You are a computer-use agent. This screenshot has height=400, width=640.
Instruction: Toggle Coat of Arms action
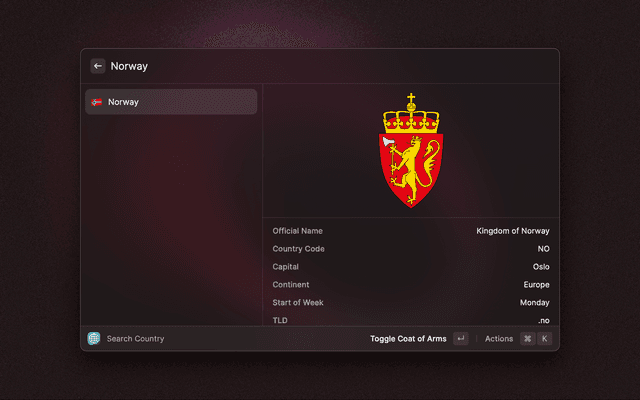pyautogui.click(x=408, y=338)
